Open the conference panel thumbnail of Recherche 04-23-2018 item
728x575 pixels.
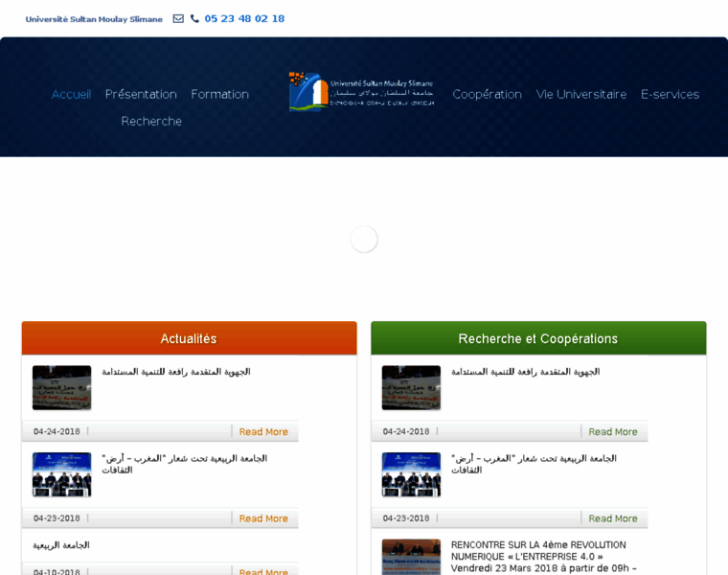coord(411,474)
